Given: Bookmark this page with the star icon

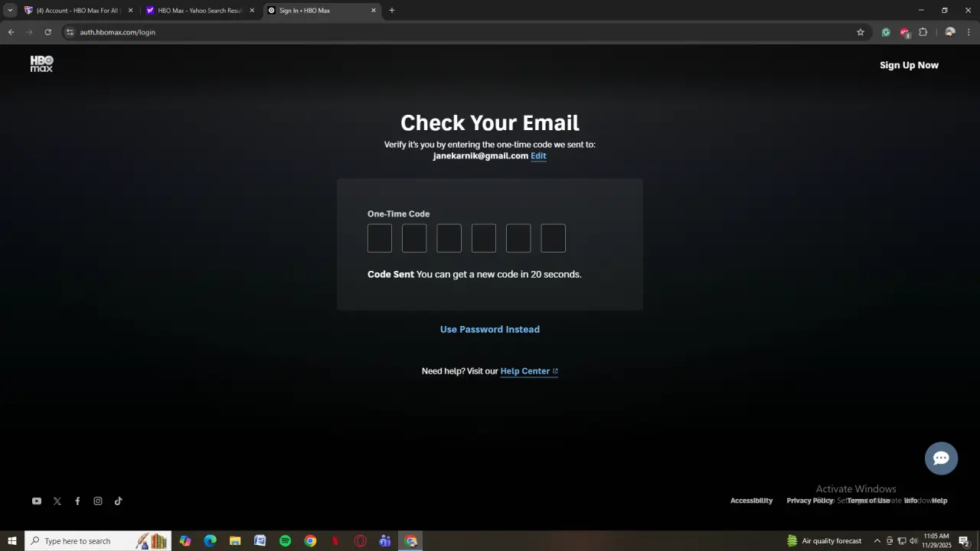Looking at the screenshot, I should pyautogui.click(x=861, y=32).
